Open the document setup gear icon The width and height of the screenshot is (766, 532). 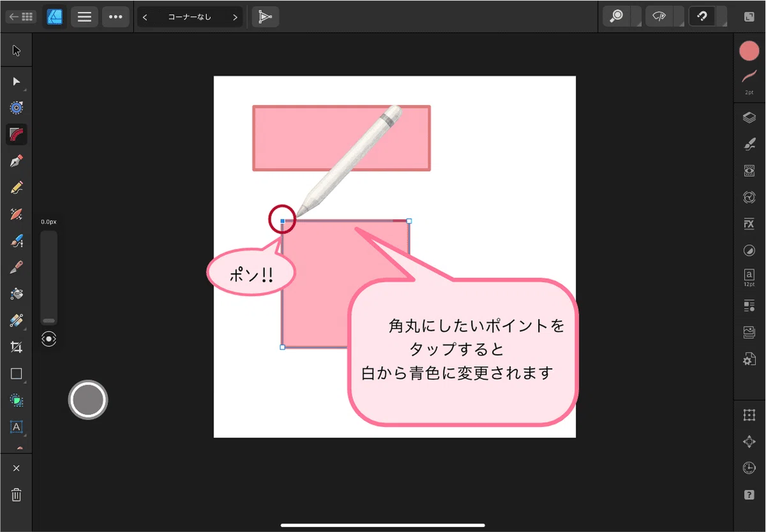[749, 359]
